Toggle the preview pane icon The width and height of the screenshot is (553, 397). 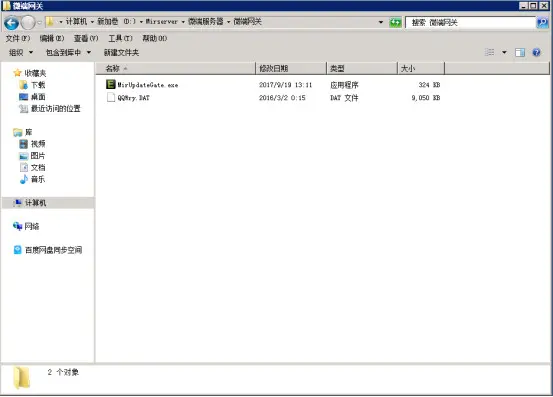pyautogui.click(x=520, y=53)
